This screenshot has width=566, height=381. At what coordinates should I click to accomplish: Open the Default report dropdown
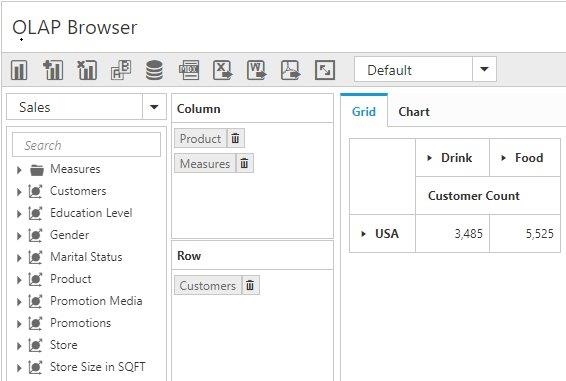point(484,69)
